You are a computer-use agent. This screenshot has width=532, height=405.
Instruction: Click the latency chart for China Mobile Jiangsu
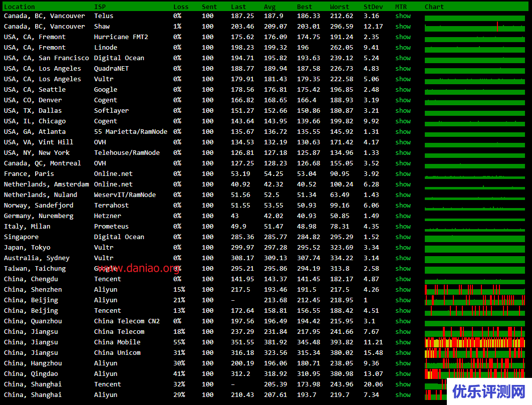(x=475, y=342)
